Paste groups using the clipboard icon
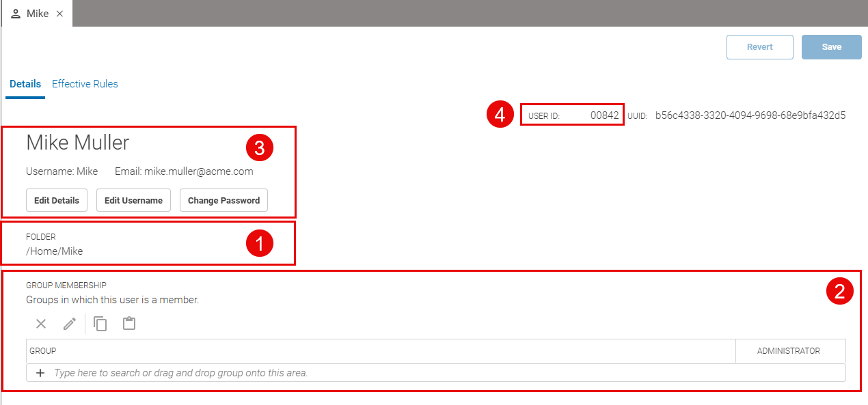Viewport: 868px width, 405px height. click(x=129, y=324)
